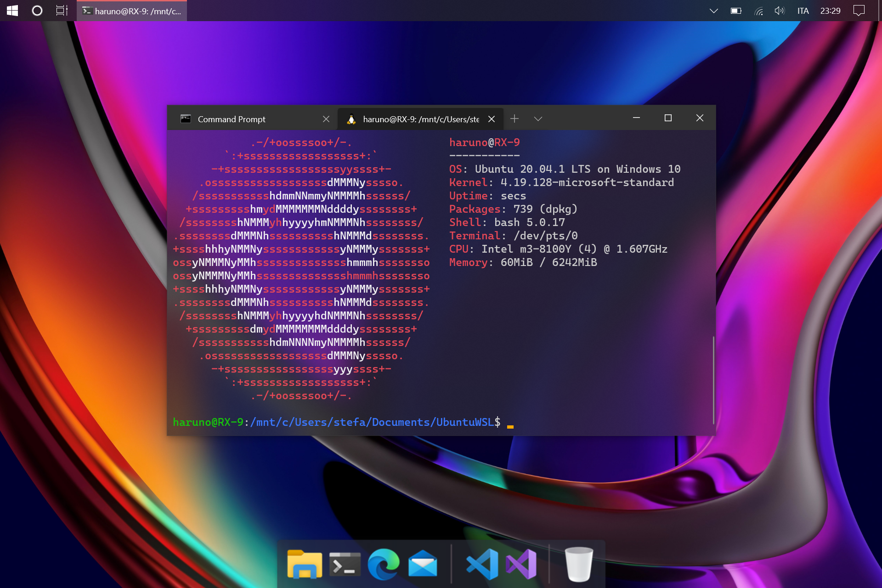The height and width of the screenshot is (588, 882).
Task: Open the Mail app in the dock
Action: pyautogui.click(x=423, y=564)
